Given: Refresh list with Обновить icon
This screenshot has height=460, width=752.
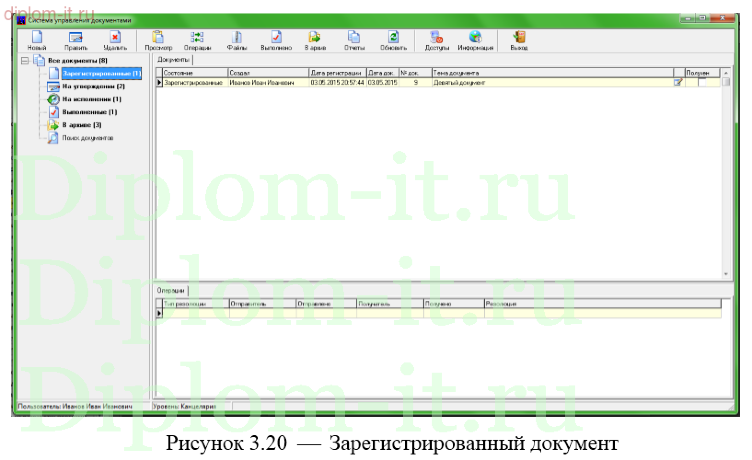Looking at the screenshot, I should 393,40.
